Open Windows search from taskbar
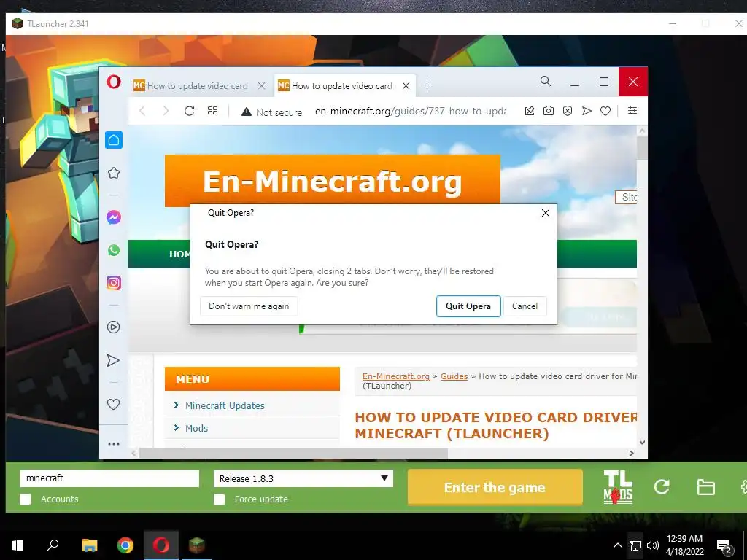 click(53, 545)
